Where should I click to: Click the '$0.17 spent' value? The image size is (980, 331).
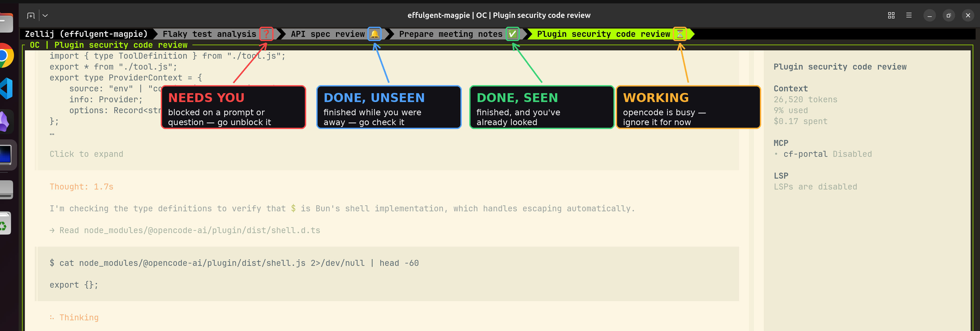coord(800,121)
